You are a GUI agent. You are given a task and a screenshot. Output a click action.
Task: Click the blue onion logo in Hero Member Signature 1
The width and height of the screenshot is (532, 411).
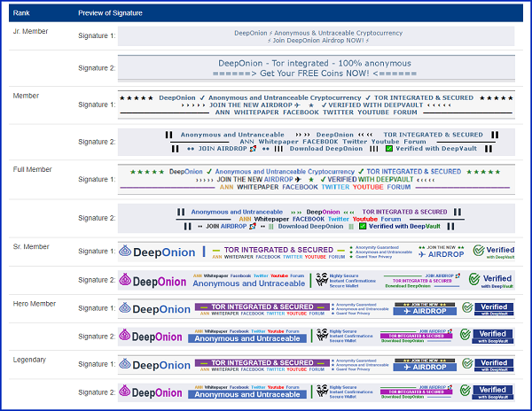[125, 307]
